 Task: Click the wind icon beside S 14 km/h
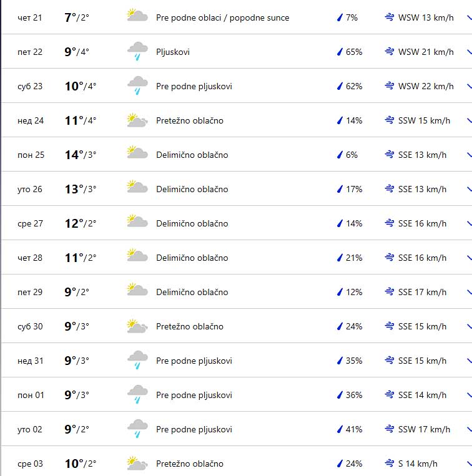390,464
